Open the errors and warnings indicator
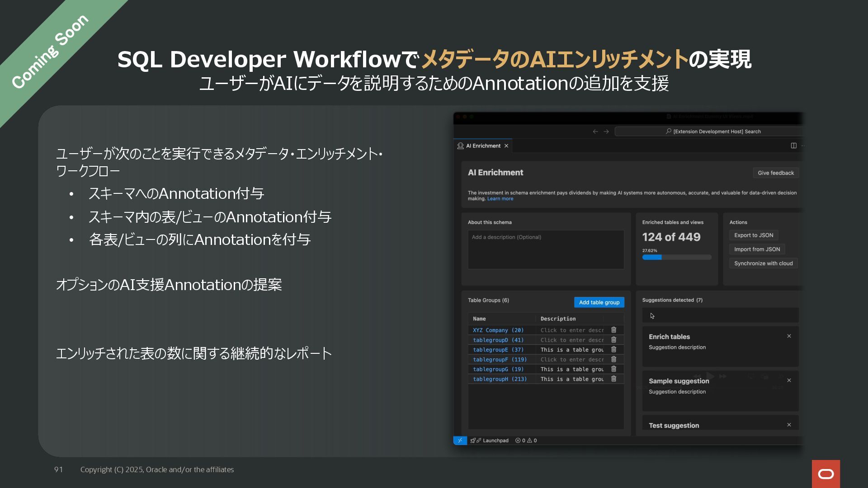This screenshot has width=868, height=488. (x=526, y=440)
